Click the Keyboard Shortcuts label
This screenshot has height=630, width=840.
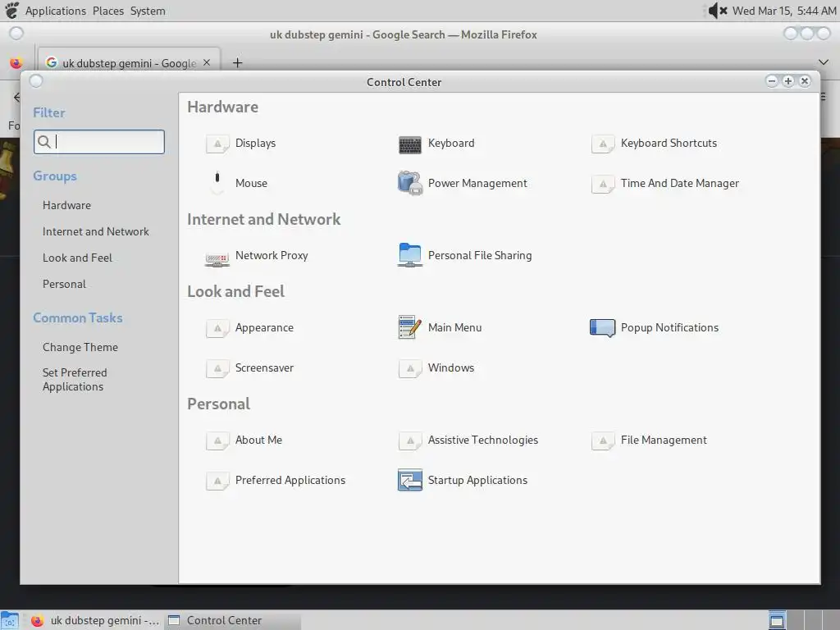click(669, 143)
